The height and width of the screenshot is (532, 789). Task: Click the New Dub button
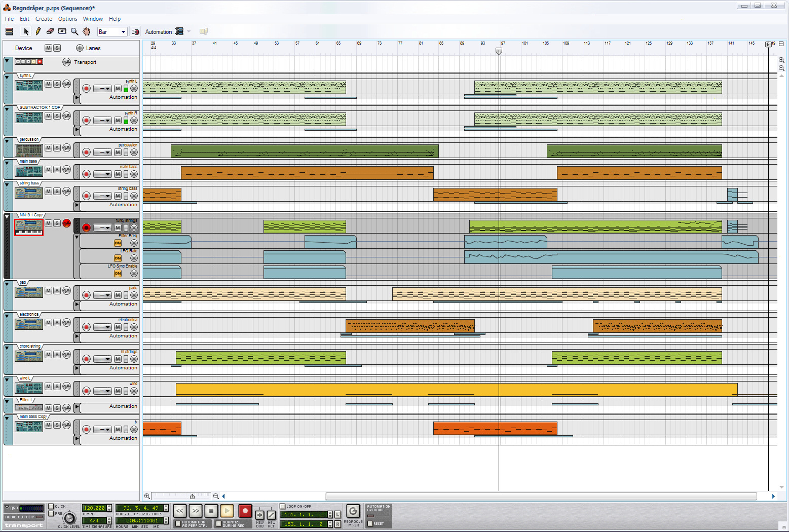259,515
